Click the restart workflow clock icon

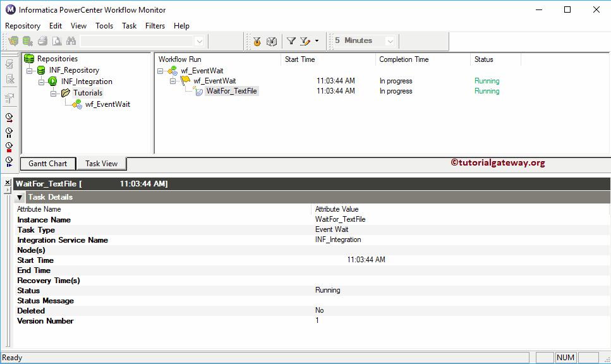pos(9,117)
